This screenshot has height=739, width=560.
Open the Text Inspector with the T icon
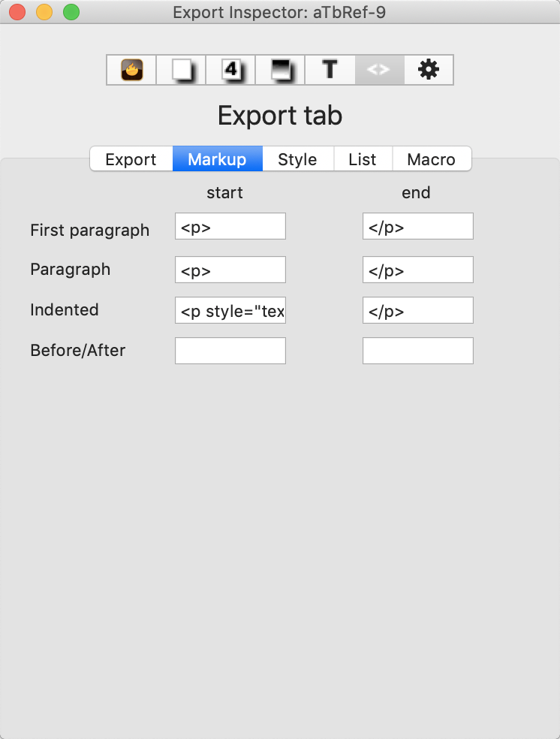[x=329, y=69]
